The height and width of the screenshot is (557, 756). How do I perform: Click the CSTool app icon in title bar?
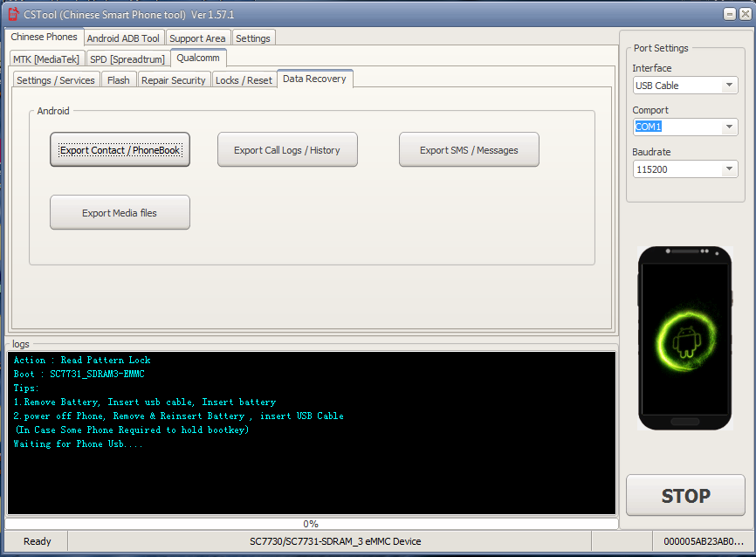click(13, 15)
